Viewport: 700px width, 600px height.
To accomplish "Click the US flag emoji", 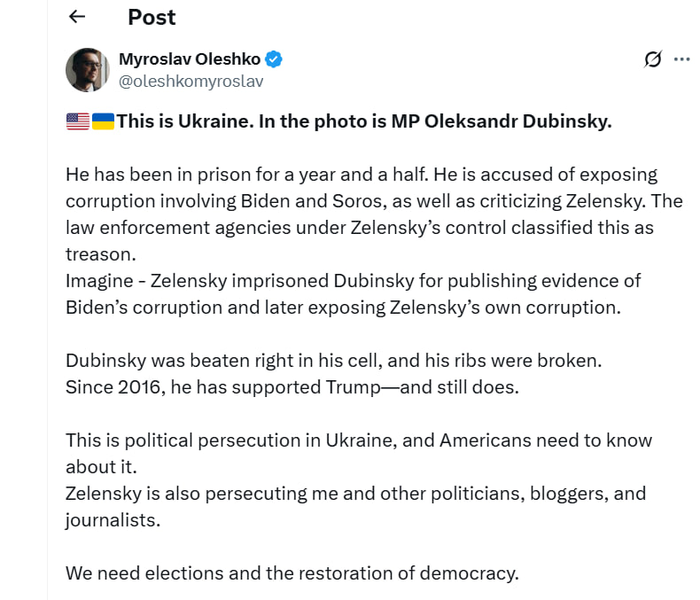I will point(78,121).
